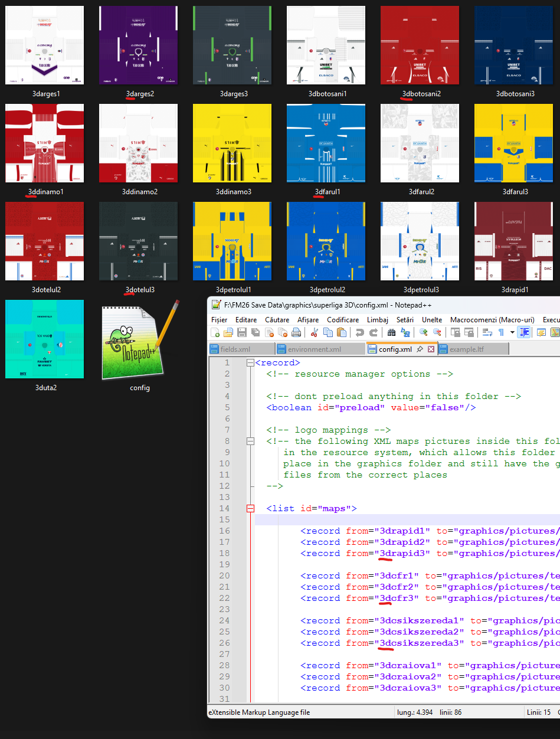Collapse the list maps fold at line 14

pyautogui.click(x=250, y=508)
